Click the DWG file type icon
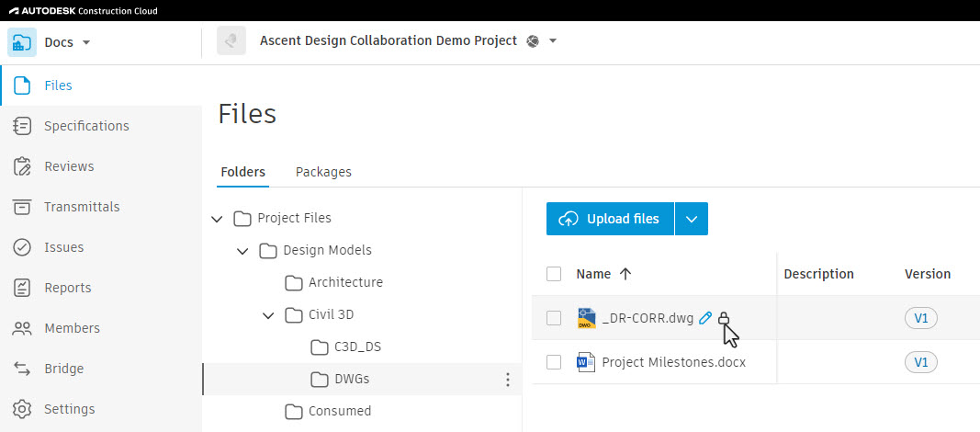980x432 pixels. tap(586, 318)
